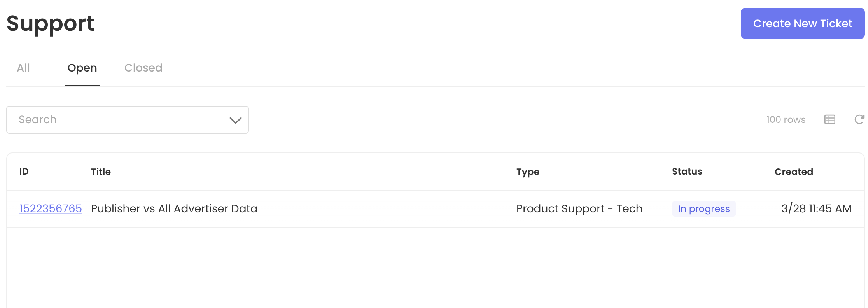Screen dimensions: 868x308
Task: Open ticket ID 1522356765 link
Action: (x=51, y=209)
